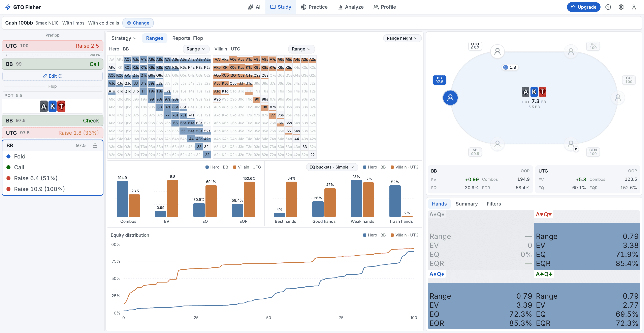Select Raise 10.9 (100%) action
The height and width of the screenshot is (333, 644).
coord(53,189)
